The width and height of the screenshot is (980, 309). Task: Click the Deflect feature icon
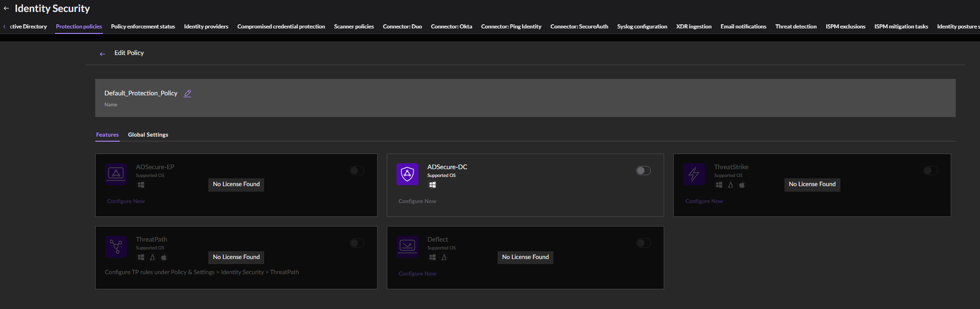(407, 247)
